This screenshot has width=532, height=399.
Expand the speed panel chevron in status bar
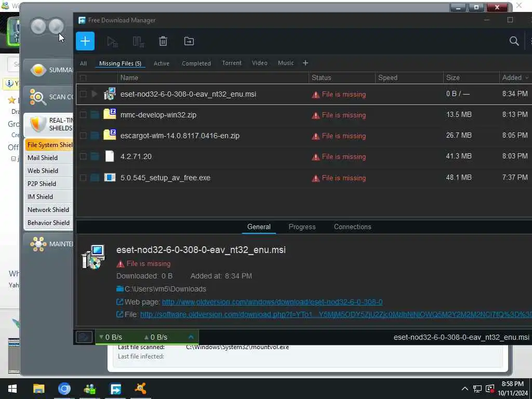click(x=191, y=337)
